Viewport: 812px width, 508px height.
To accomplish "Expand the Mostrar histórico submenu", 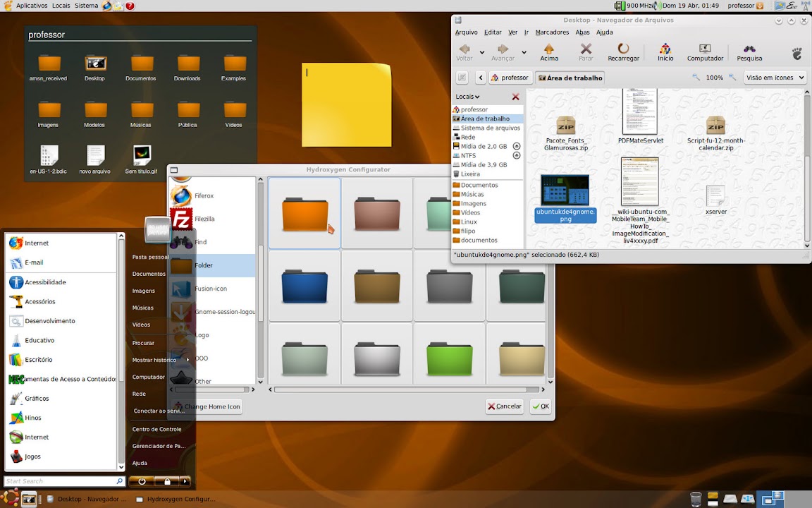I will tap(160, 360).
